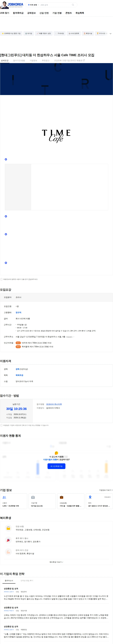
Task: Click the JOBKOREA logo
Action: [x=15, y=4]
